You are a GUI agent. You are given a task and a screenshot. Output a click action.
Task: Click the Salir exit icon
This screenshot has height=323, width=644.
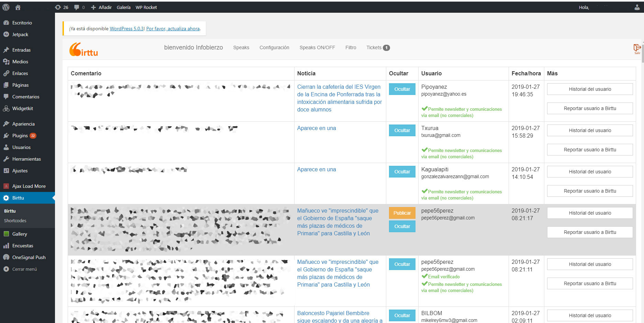(637, 49)
